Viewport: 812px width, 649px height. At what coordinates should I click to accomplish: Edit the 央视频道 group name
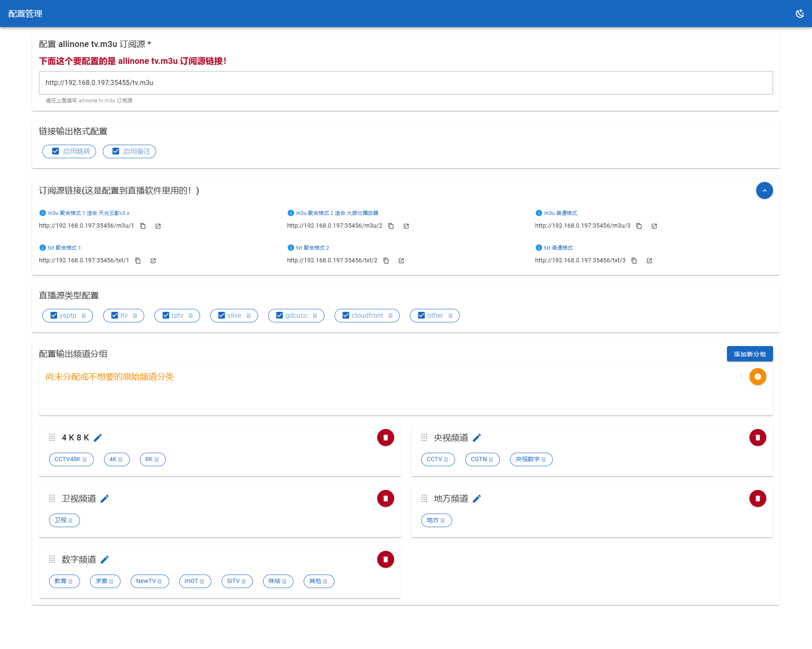coord(477,438)
